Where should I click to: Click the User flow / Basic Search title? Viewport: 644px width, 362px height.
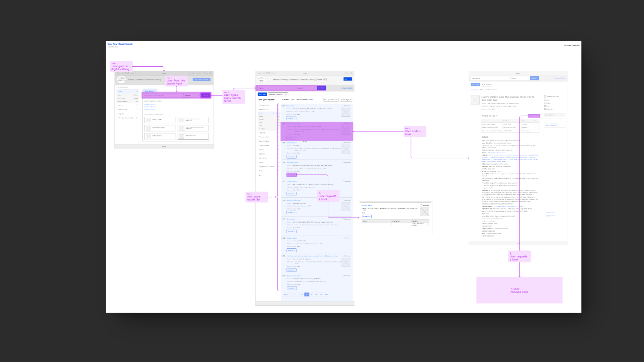pyautogui.click(x=120, y=44)
